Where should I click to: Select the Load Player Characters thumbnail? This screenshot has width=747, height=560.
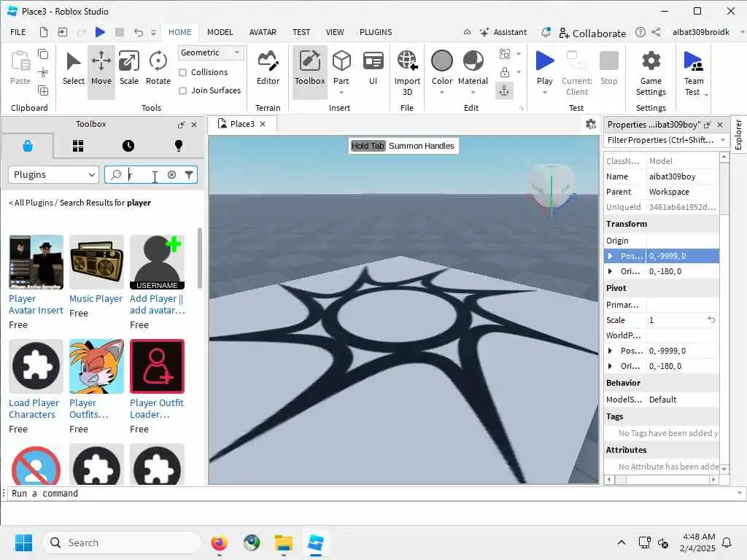click(x=36, y=366)
